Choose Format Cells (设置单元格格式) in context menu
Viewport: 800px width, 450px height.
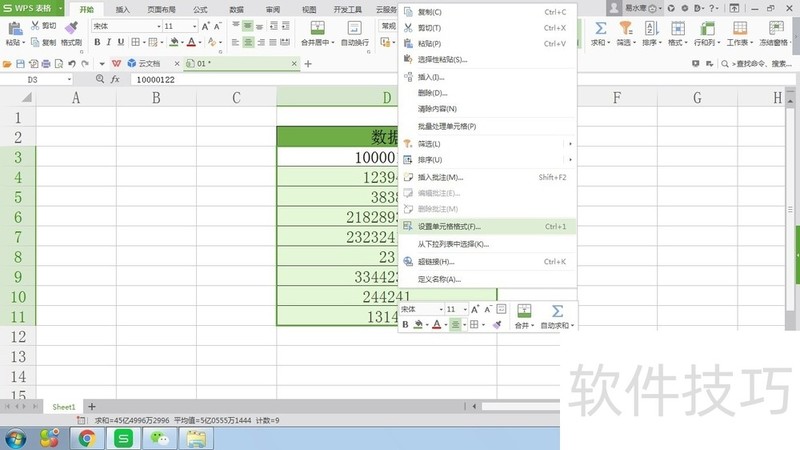[x=487, y=226]
